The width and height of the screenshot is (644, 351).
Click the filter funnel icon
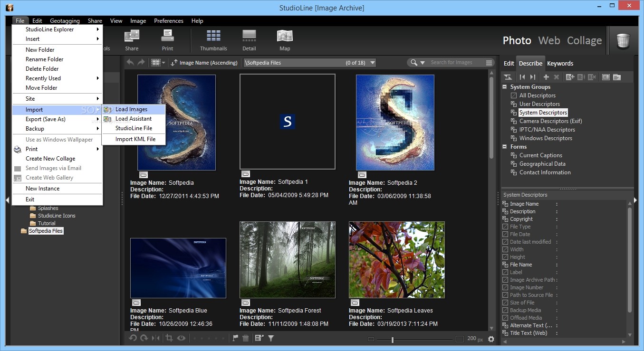point(271,338)
